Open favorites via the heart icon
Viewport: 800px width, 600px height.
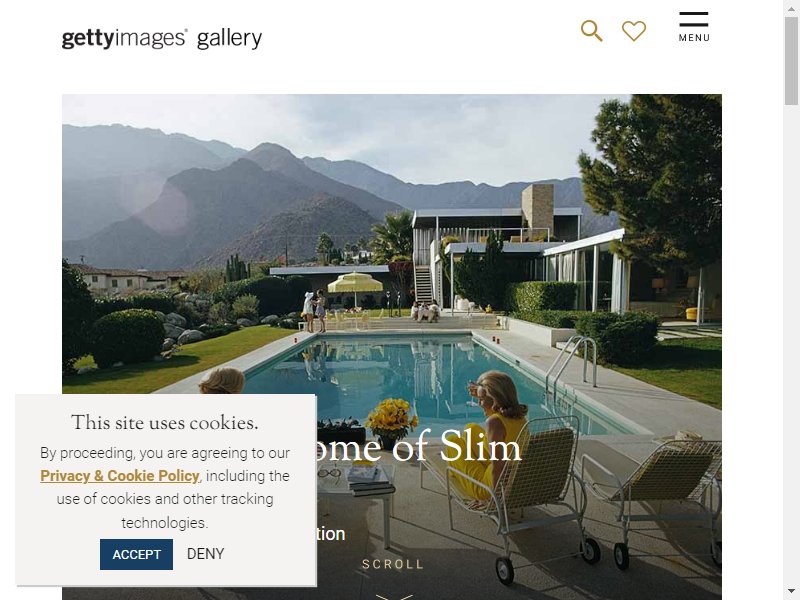point(634,31)
